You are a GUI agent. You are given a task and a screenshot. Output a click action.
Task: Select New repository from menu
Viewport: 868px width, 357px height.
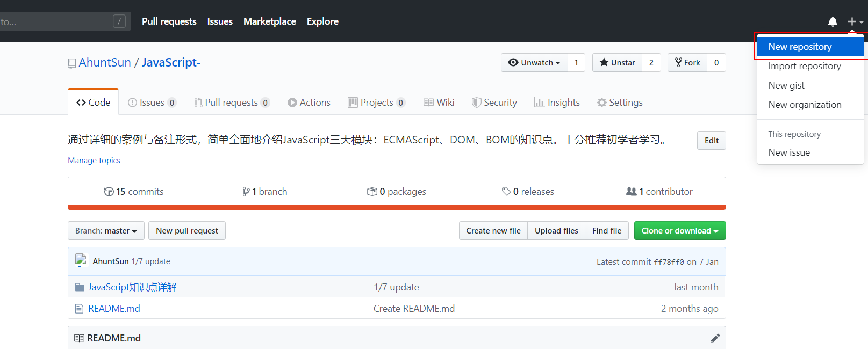[810, 47]
